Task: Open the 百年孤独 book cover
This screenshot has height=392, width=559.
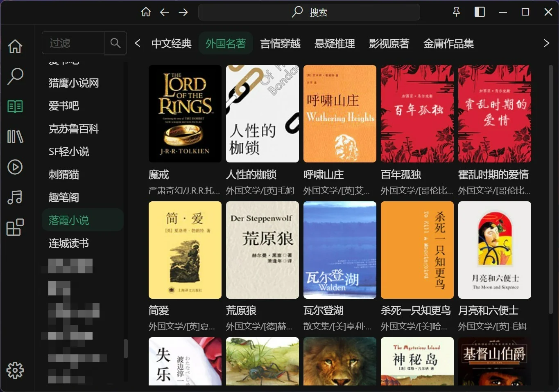Action: [x=417, y=114]
